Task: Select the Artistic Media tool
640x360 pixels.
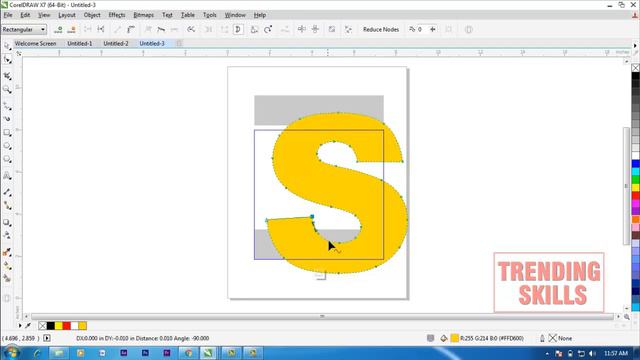Action: click(x=7, y=119)
